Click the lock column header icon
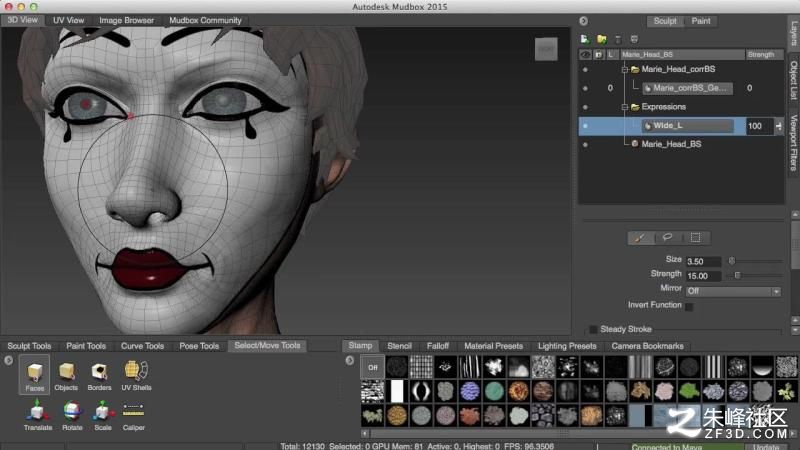 click(598, 55)
